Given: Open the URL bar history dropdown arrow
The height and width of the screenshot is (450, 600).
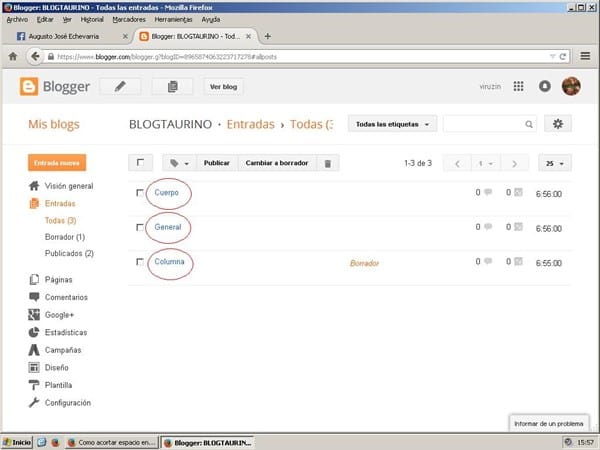Looking at the screenshot, I should pos(552,57).
